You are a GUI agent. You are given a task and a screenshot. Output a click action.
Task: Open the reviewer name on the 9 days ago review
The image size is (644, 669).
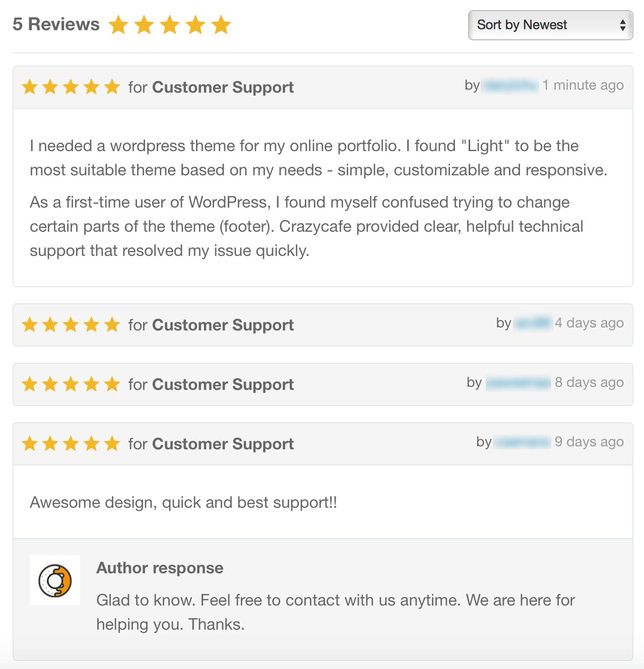tap(522, 442)
